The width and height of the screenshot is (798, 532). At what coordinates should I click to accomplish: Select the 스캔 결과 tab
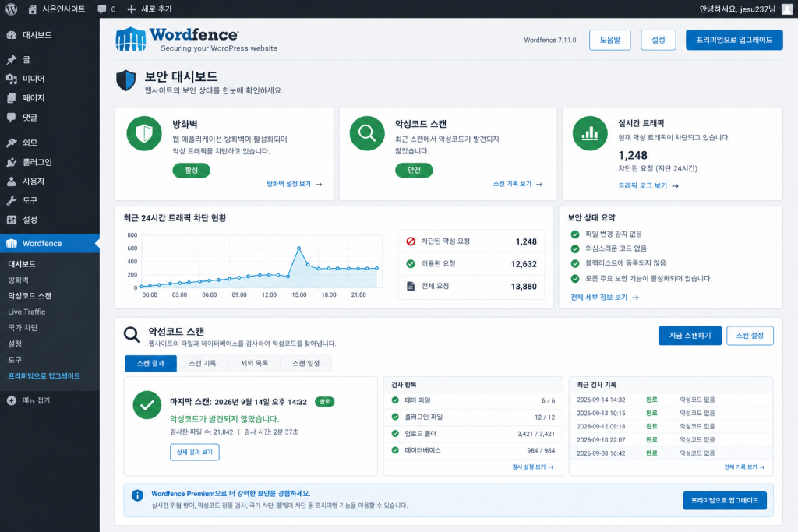(x=150, y=363)
